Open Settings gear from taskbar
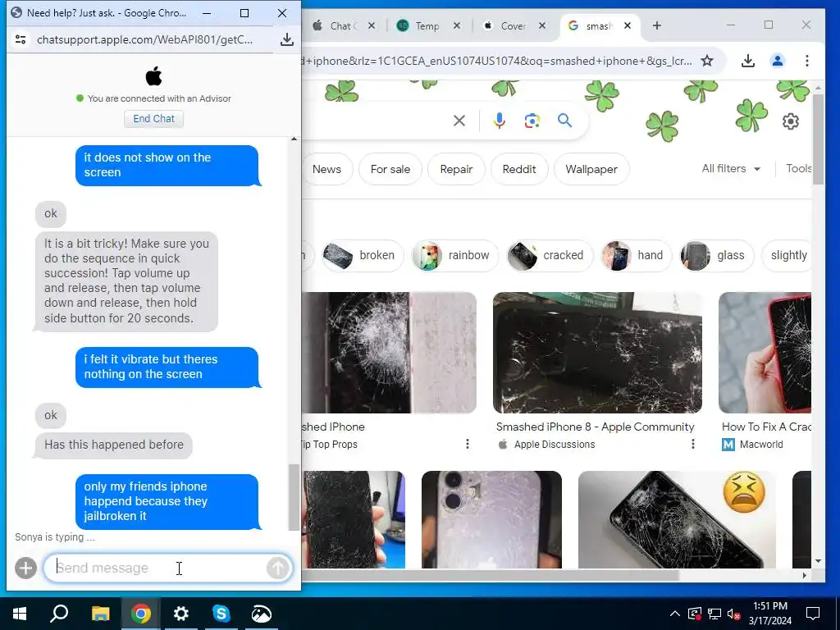Screen dimensions: 840x630 [181, 614]
